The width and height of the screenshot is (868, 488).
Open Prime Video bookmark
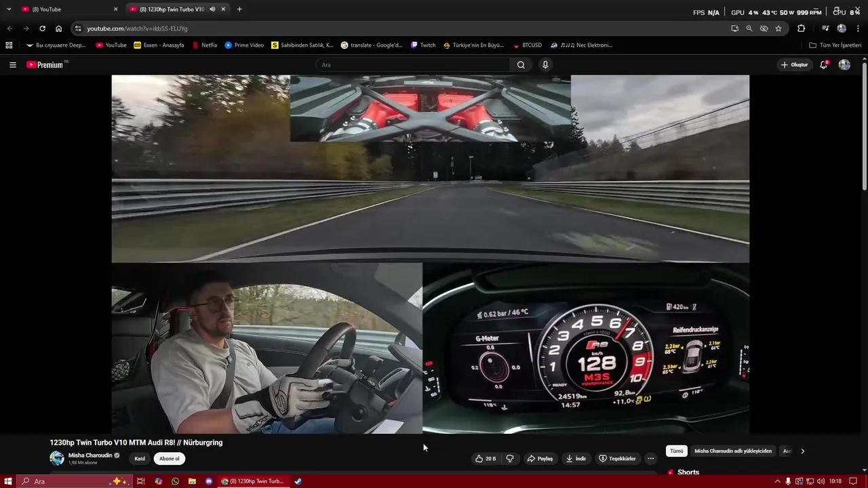tap(244, 45)
